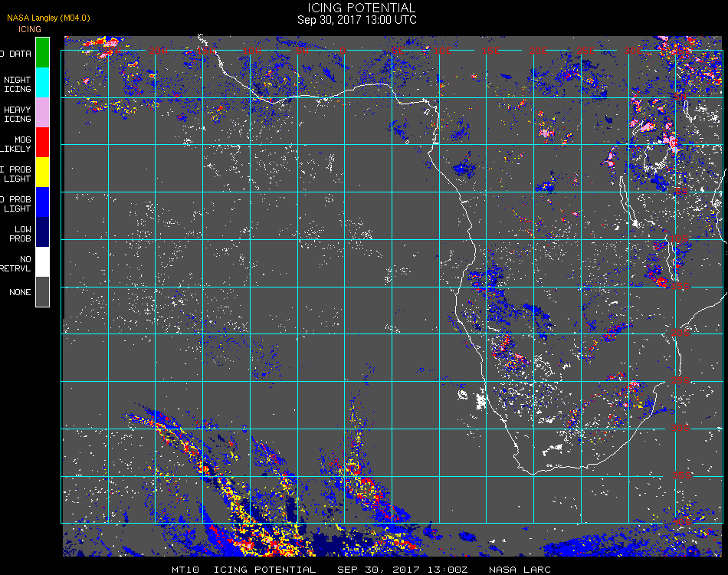Screen dimensions: 728x575
Task: Click the green NO DATA legend swatch
Action: click(43, 51)
